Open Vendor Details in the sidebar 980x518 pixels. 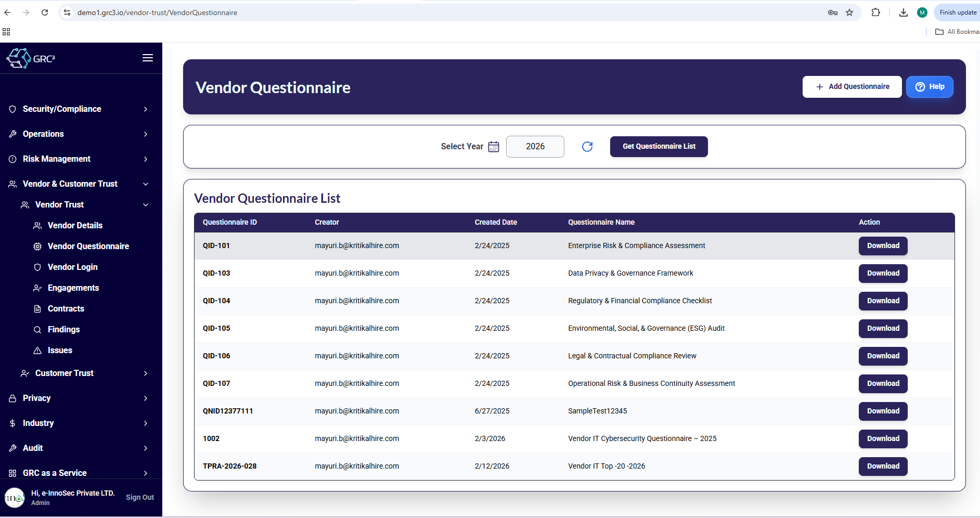(75, 226)
